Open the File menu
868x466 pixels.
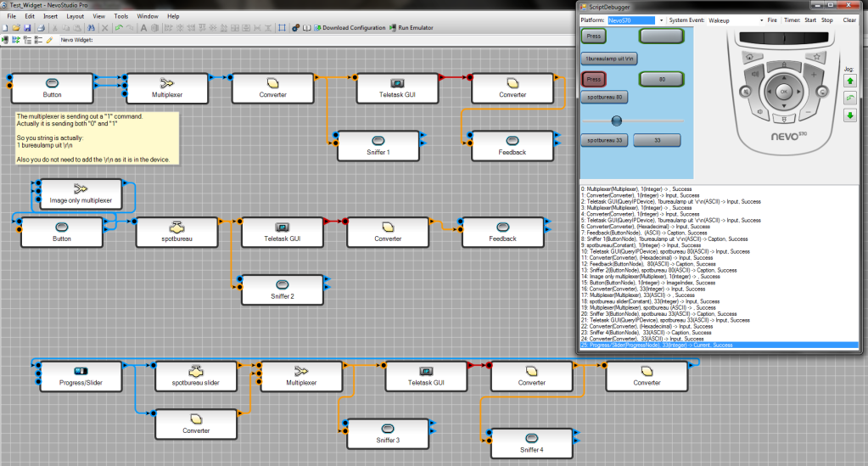tap(12, 16)
